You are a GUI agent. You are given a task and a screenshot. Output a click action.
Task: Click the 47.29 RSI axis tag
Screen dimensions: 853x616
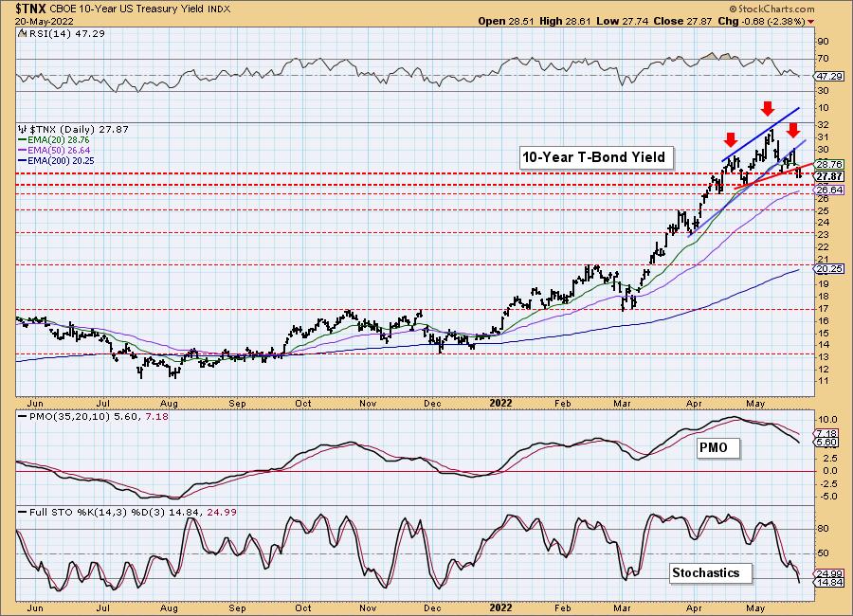click(829, 76)
